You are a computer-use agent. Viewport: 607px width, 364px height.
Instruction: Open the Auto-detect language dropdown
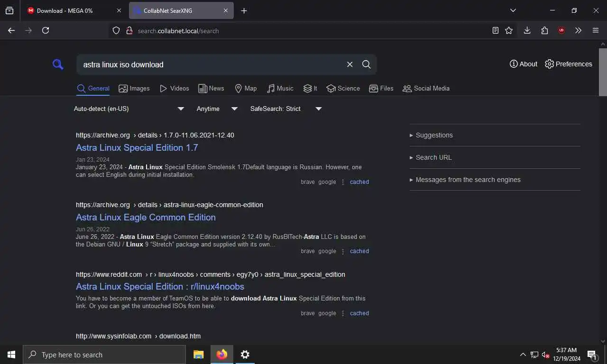click(129, 109)
